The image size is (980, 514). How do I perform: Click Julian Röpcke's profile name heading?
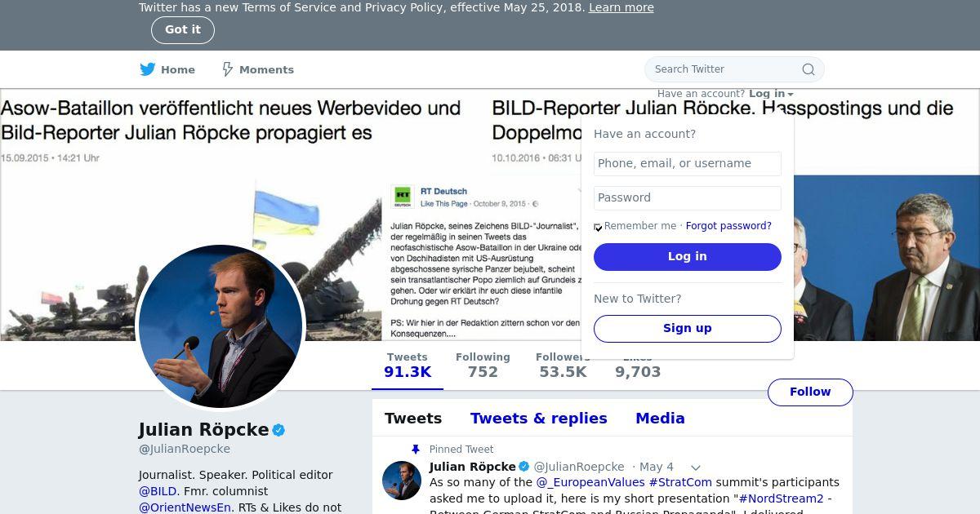pyautogui.click(x=203, y=430)
